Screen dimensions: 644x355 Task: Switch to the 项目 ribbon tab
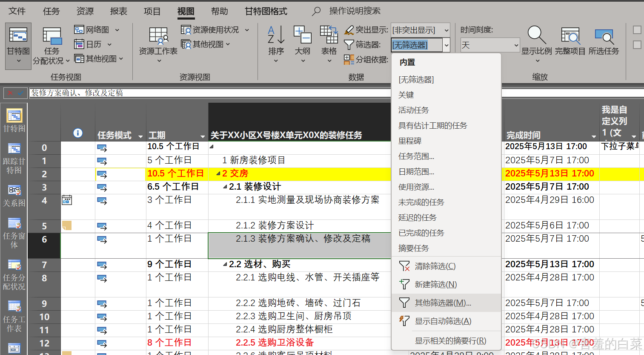[x=152, y=11]
